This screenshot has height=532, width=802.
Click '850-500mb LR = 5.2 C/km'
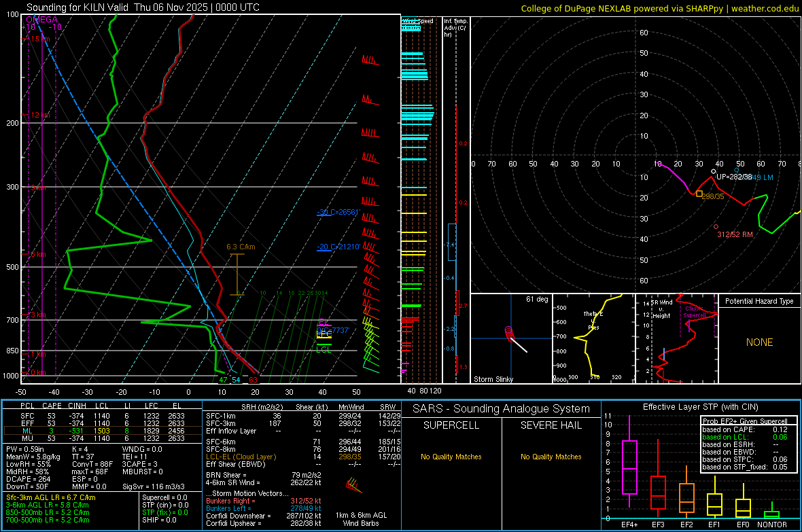click(x=48, y=512)
